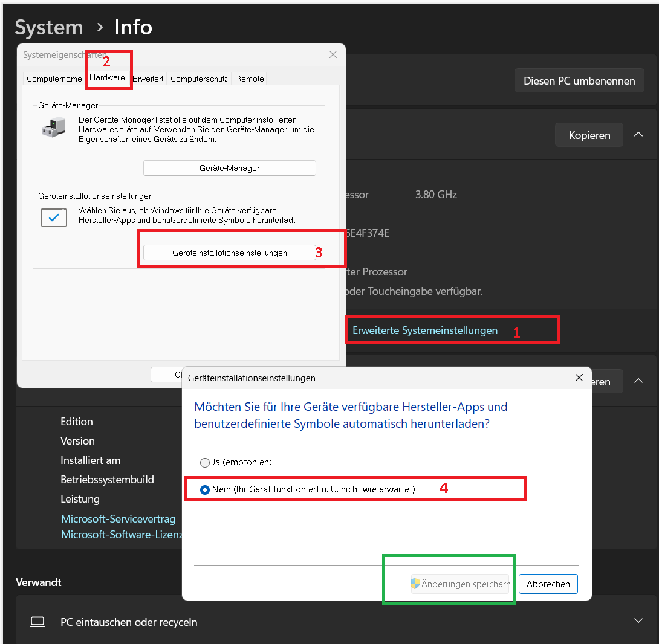Click the '3.80 GHz' processor value

pyautogui.click(x=437, y=195)
